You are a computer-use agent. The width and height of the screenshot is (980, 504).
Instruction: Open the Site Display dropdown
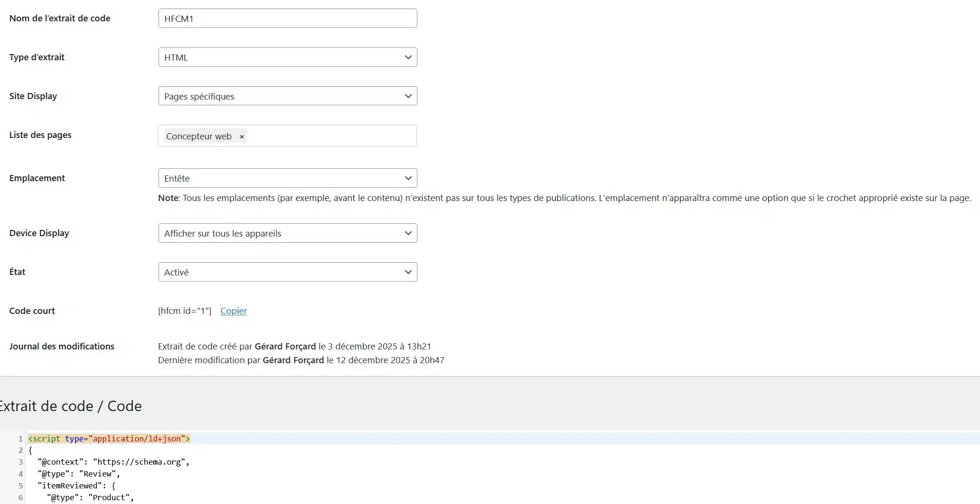[x=287, y=96]
